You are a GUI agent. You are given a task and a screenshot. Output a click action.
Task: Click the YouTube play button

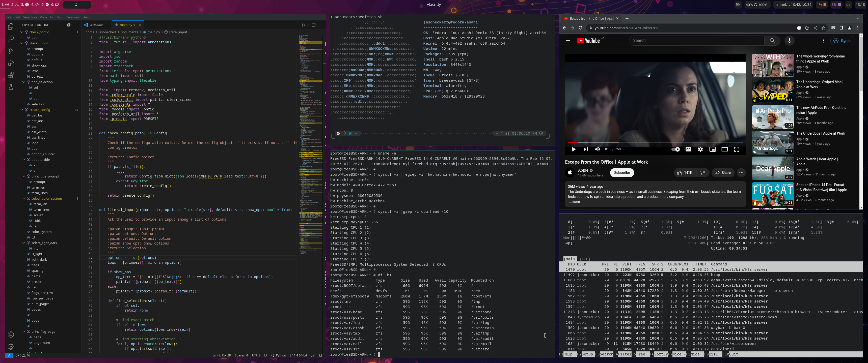tap(574, 149)
